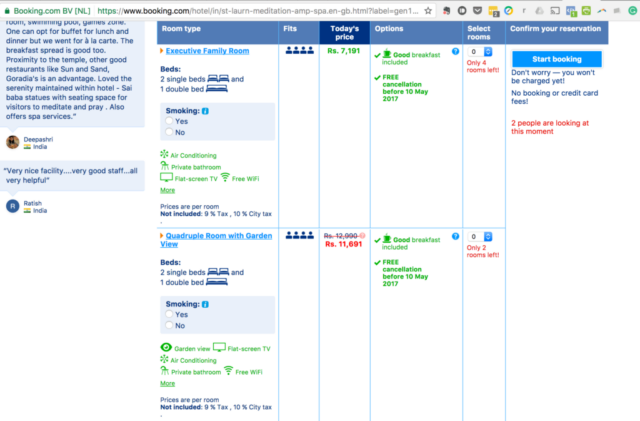Image resolution: width=640 pixels, height=421 pixels.
Task: Click the occupancy people icons for Quadruple Room
Action: point(300,235)
